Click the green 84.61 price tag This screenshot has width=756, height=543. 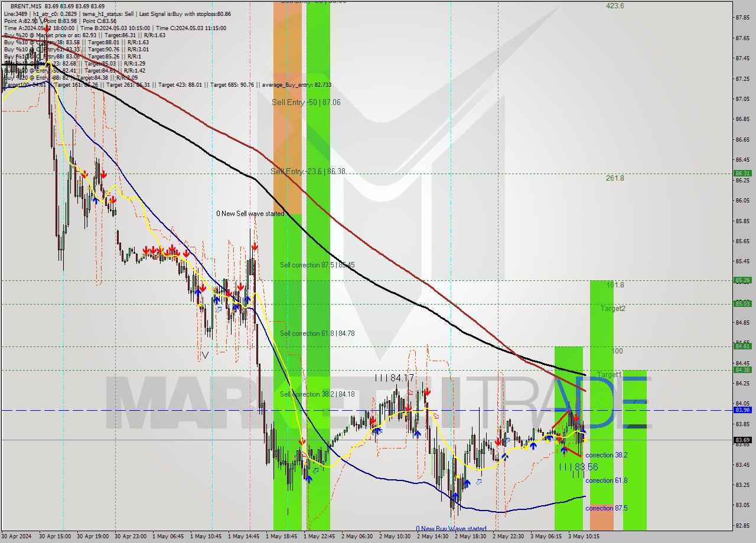tap(742, 346)
